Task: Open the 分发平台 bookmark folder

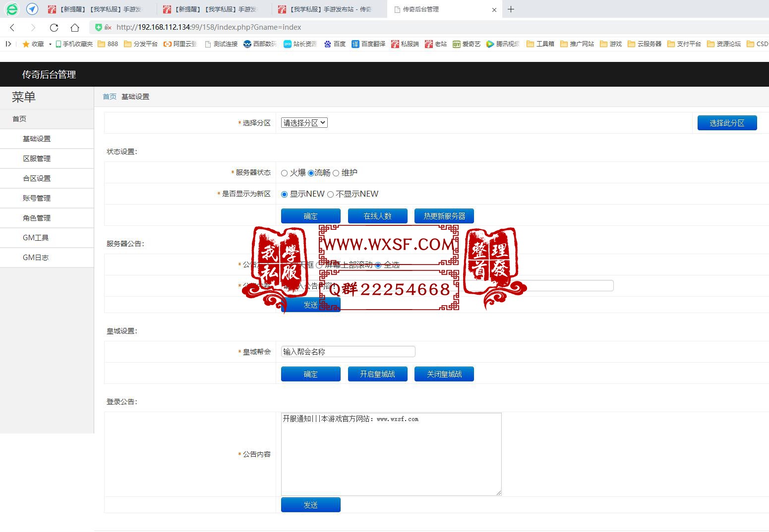Action: click(x=141, y=44)
